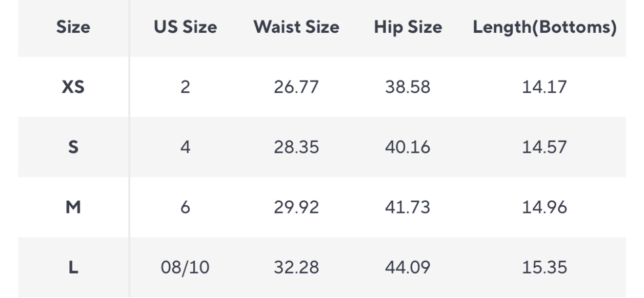This screenshot has height=298, width=644.
Task: Click the L size row label
Action: coord(73,268)
